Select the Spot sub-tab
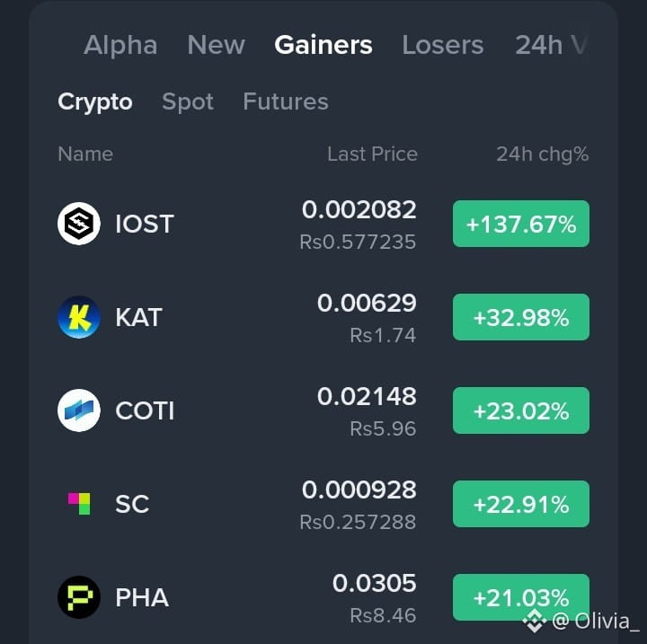Viewport: 647px width, 644px height. click(x=188, y=101)
